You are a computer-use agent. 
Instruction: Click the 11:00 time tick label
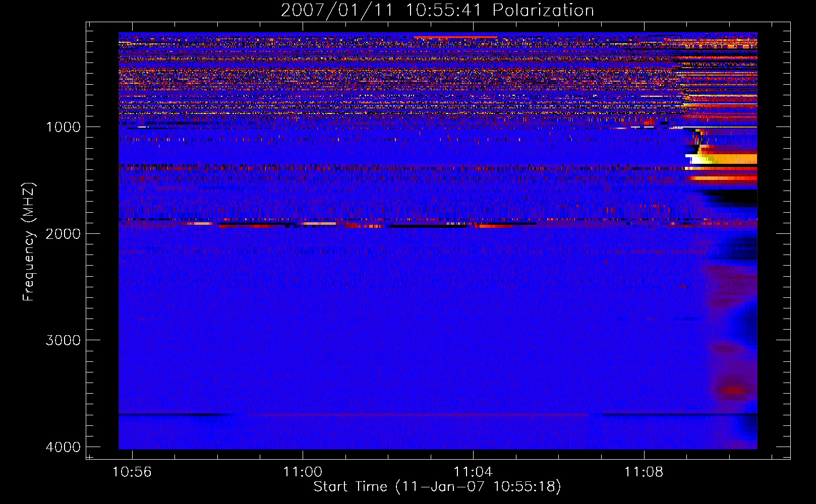click(x=303, y=472)
